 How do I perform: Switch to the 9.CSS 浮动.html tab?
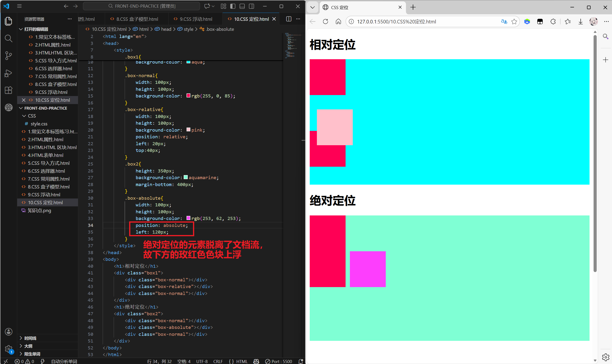point(196,19)
